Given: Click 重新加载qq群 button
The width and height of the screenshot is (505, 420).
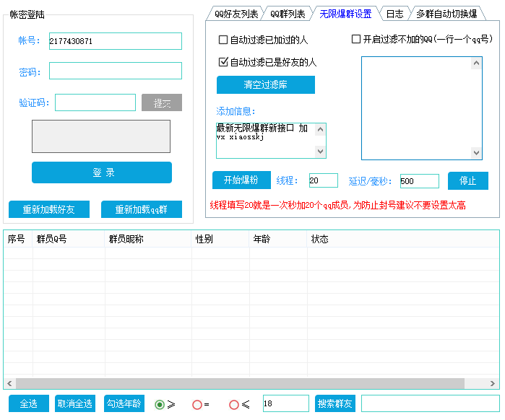Looking at the screenshot, I should click(142, 209).
